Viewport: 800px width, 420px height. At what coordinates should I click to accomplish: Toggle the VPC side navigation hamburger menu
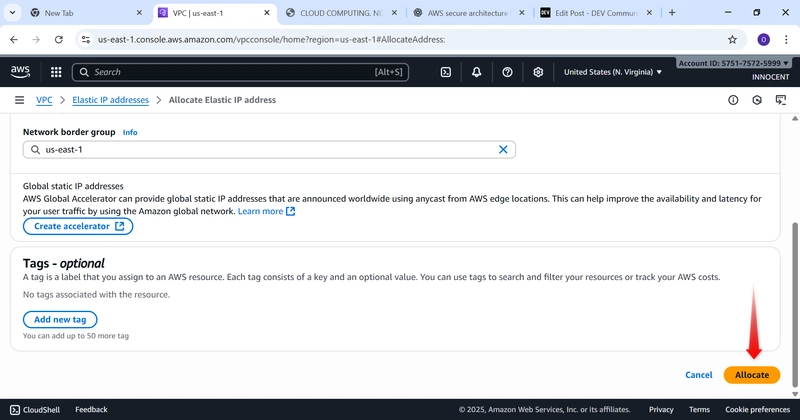[x=19, y=100]
